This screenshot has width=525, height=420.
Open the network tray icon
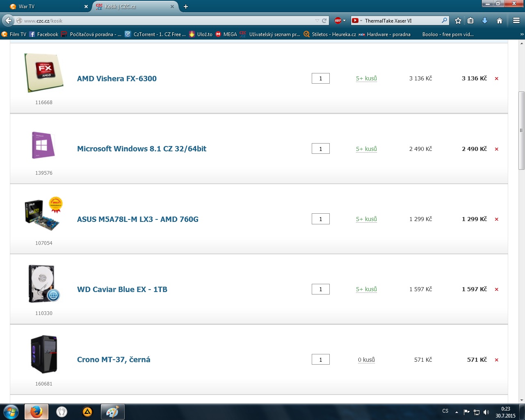(477, 412)
